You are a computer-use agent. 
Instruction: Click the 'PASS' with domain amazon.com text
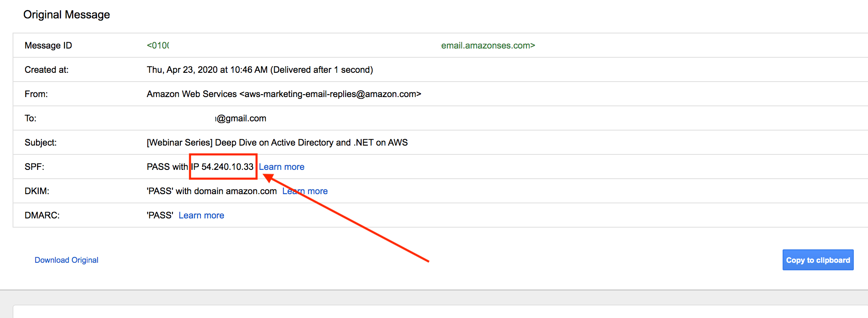[x=212, y=191]
